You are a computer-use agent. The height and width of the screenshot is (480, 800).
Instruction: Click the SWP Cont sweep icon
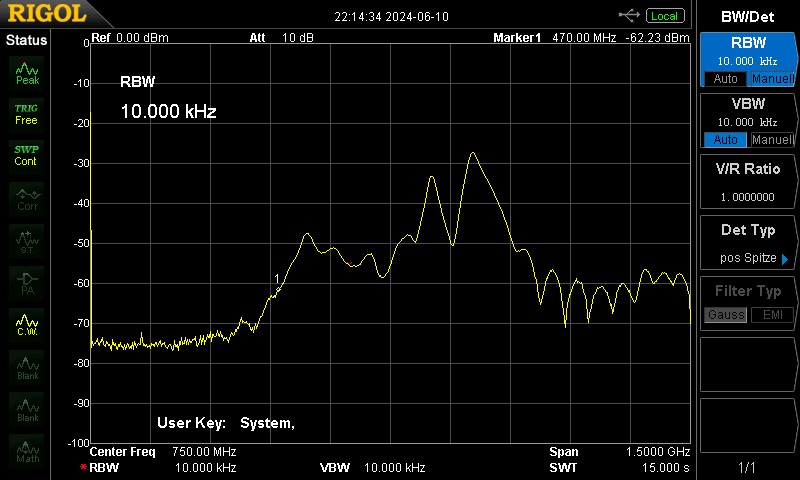27,157
